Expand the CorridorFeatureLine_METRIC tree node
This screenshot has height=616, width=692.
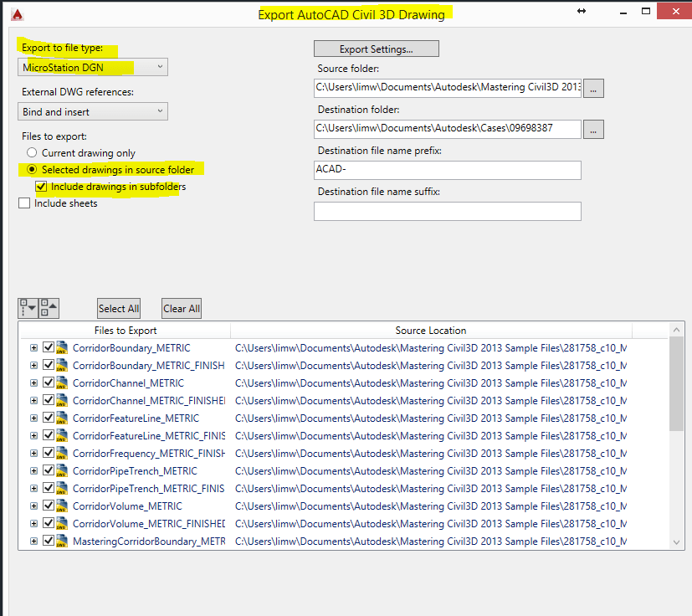click(x=33, y=418)
